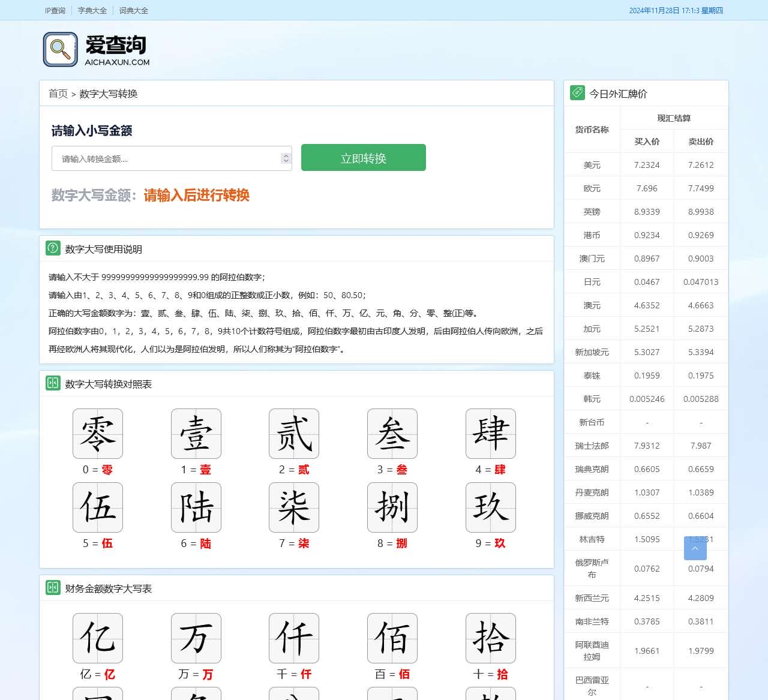
Task: Click the 买入价 column header
Action: point(647,142)
